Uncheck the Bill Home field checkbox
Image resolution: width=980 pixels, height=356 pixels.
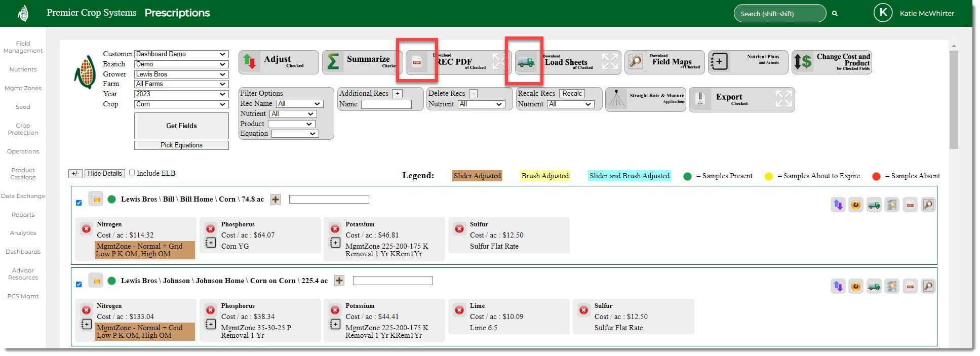pos(79,203)
